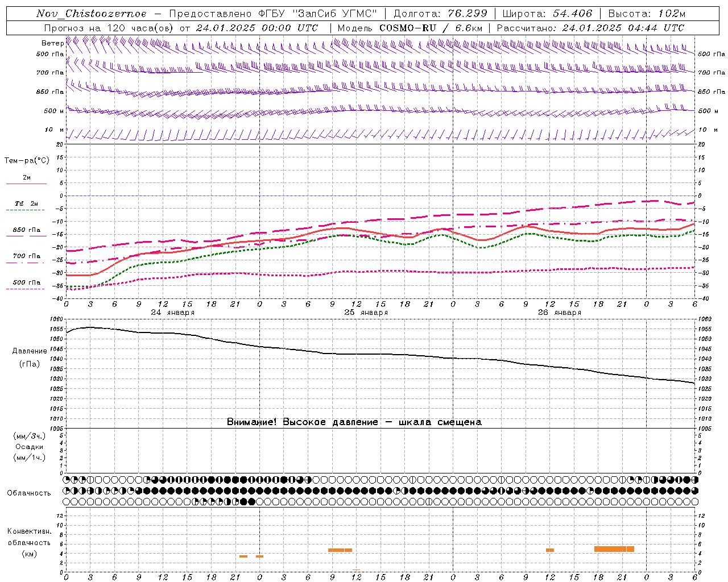The image size is (728, 582).
Task: Click the 'Широта: 54.406' header value
Action: coord(547,14)
